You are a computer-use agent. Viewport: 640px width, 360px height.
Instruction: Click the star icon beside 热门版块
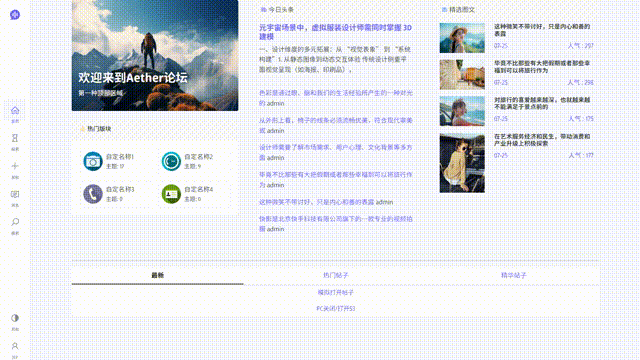[82, 129]
